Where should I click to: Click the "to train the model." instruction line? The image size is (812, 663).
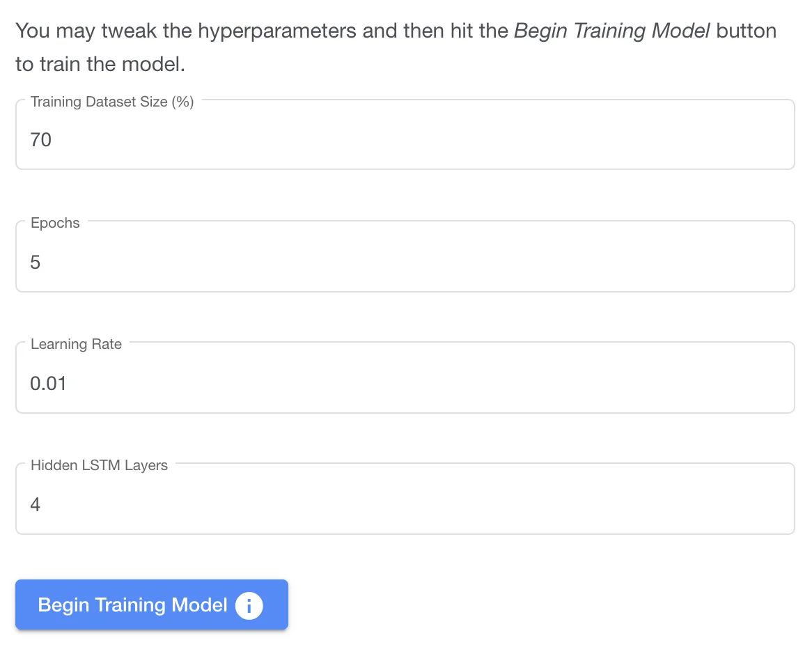pyautogui.click(x=100, y=64)
